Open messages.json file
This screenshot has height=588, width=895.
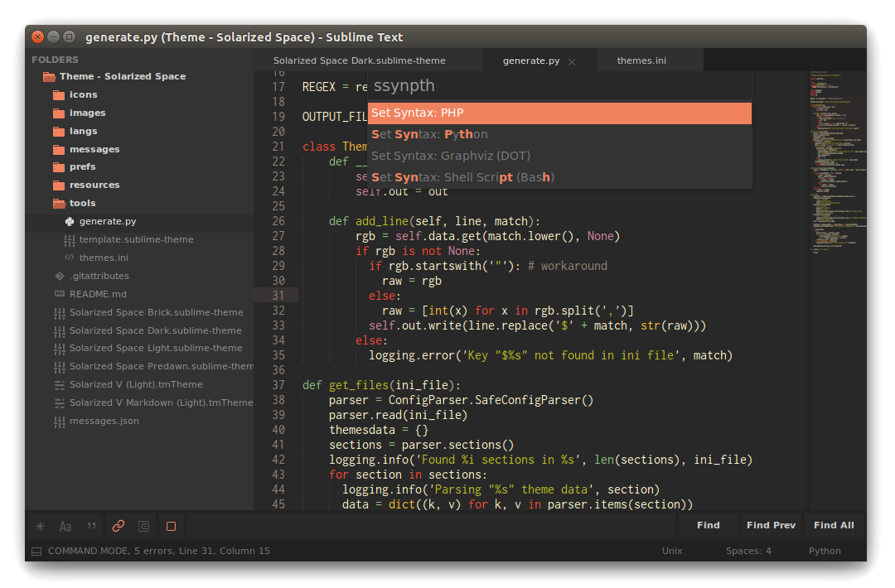pyautogui.click(x=104, y=421)
